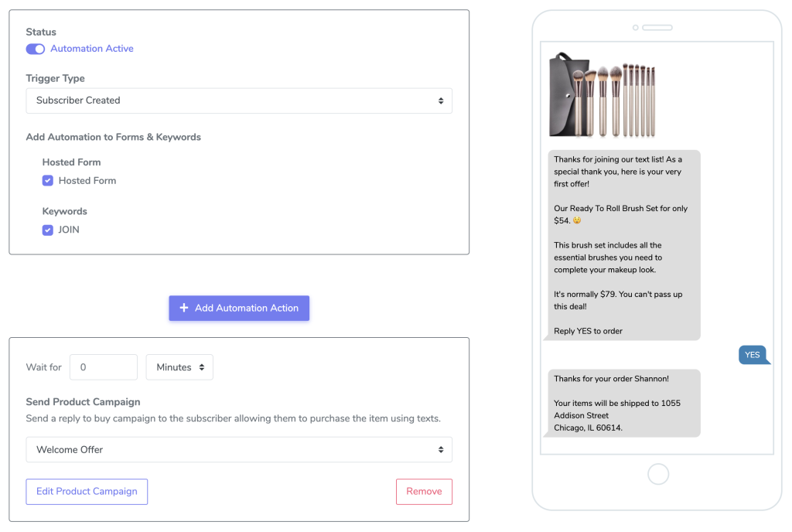
Task: Uncheck the Hosted Form checkbox
Action: pyautogui.click(x=47, y=180)
